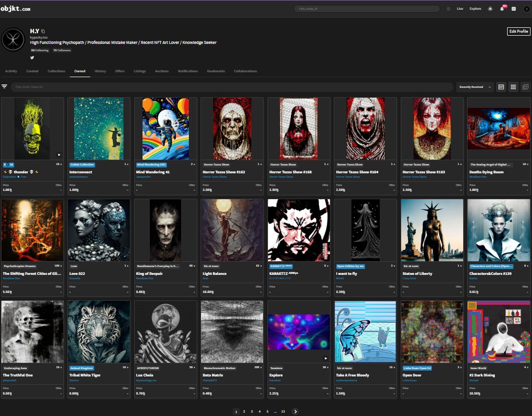Go to page 3 of results
Image resolution: width=532 pixels, height=416 pixels.
tap(252, 411)
